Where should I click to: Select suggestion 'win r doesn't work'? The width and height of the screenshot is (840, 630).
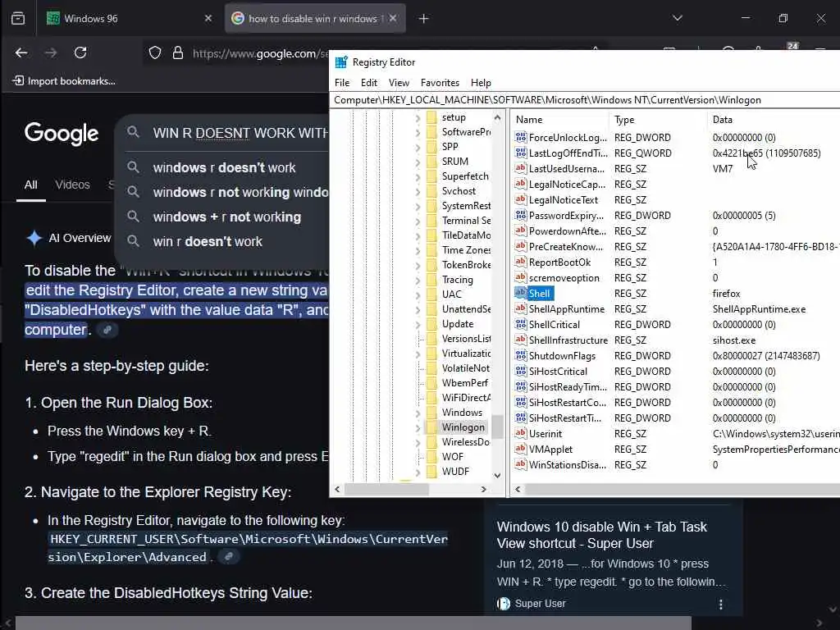(208, 242)
